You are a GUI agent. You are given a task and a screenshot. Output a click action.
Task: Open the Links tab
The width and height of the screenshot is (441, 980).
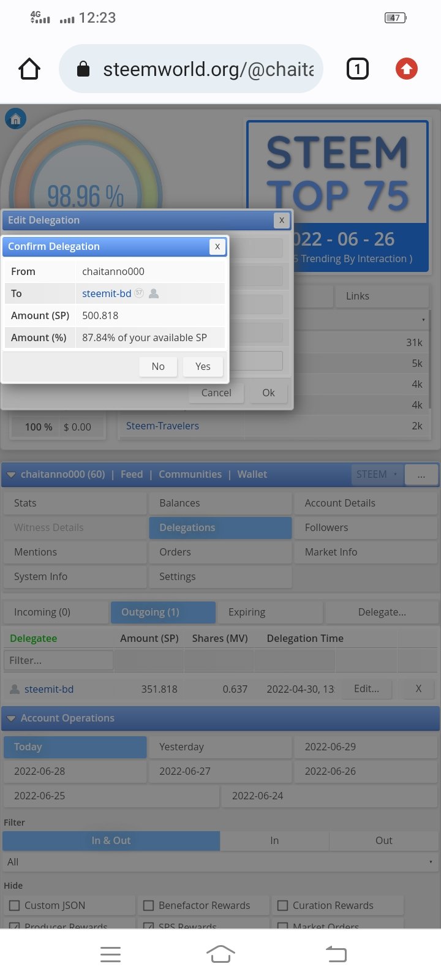pos(382,296)
